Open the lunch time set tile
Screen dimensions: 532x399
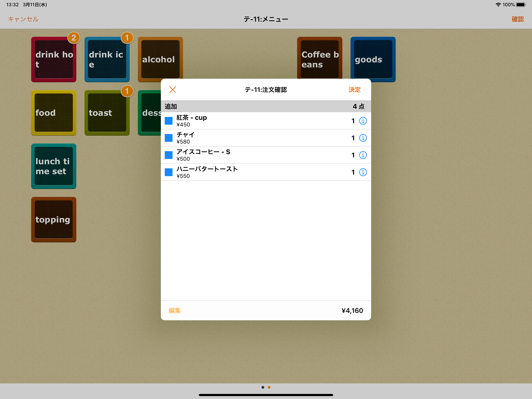coord(54,166)
